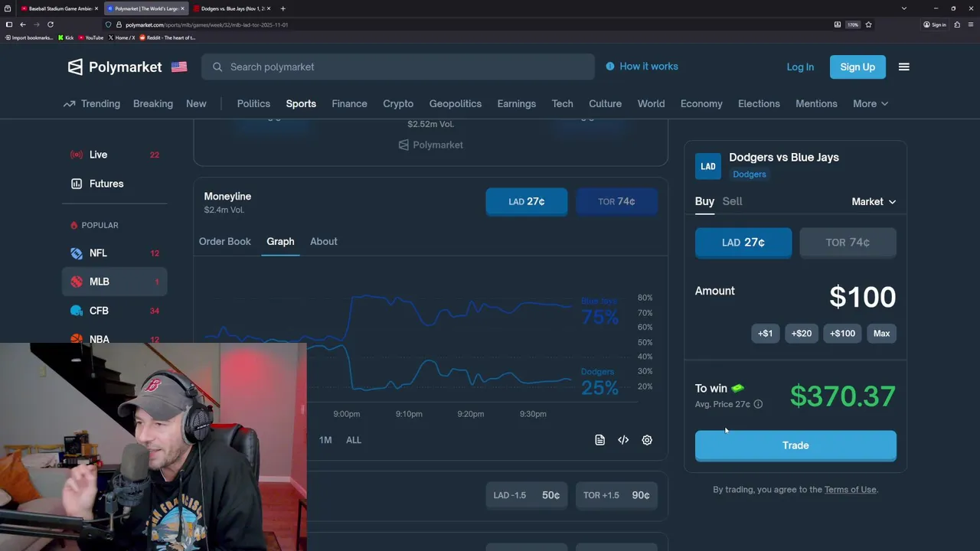
Task: Click the Polymarket logo
Action: click(x=114, y=67)
